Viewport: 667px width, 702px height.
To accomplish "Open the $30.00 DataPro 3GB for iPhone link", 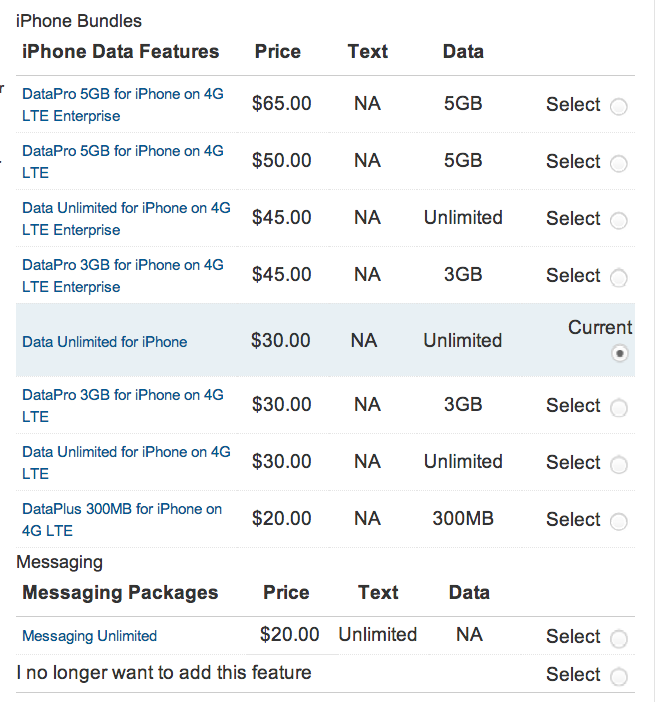I will [x=123, y=406].
